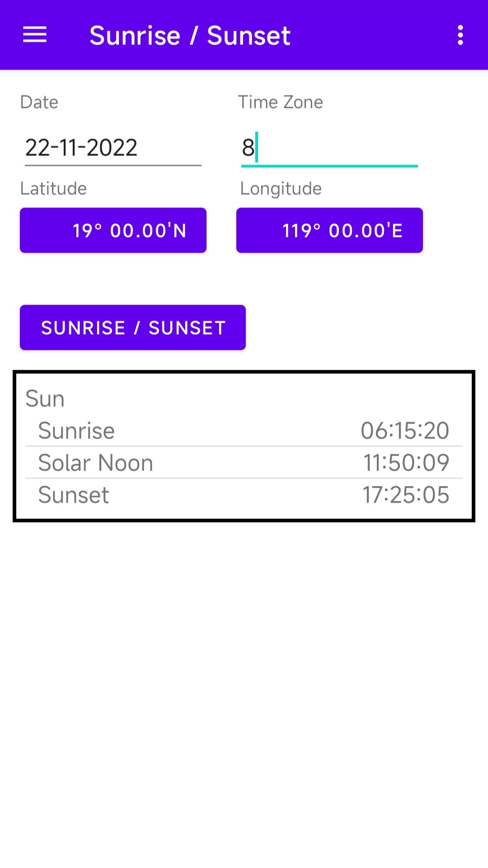Select the Sunrise row label
The image size is (488, 868).
(76, 430)
